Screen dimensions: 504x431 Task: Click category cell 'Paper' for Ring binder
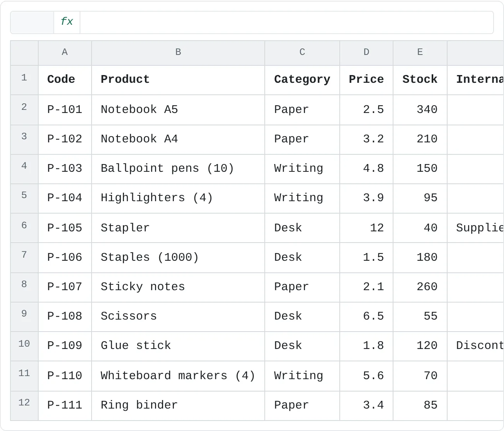(302, 405)
